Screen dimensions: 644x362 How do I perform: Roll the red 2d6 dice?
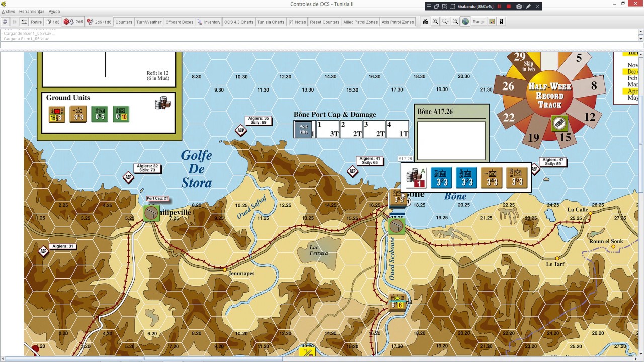click(73, 22)
